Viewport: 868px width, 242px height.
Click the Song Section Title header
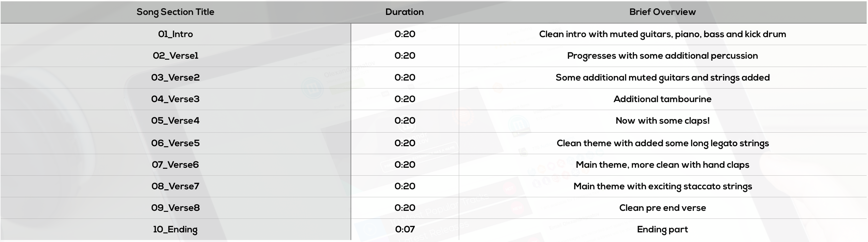tap(175, 12)
